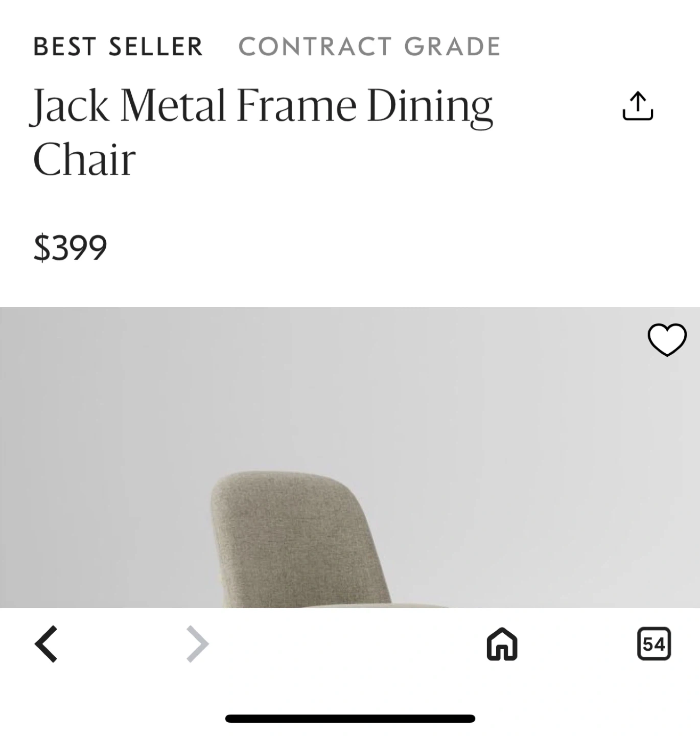Screen dimensions: 700x736
Task: Open the browser home icon
Action: [x=502, y=644]
